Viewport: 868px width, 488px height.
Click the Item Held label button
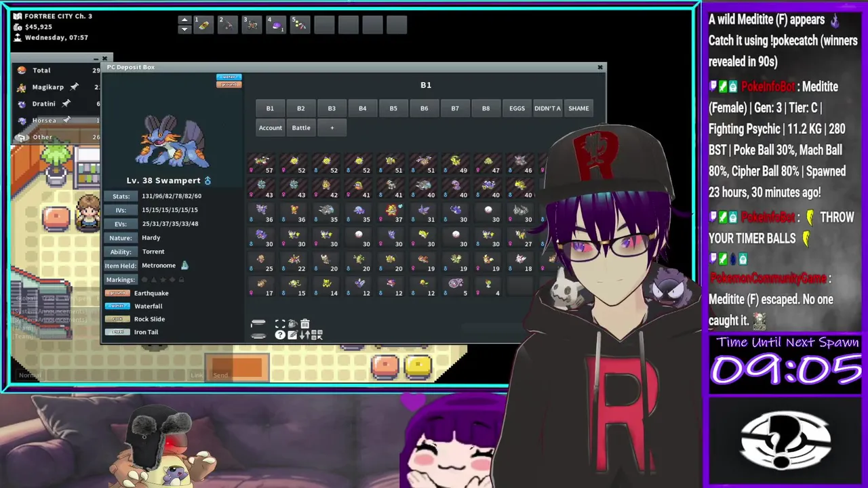[x=121, y=266]
